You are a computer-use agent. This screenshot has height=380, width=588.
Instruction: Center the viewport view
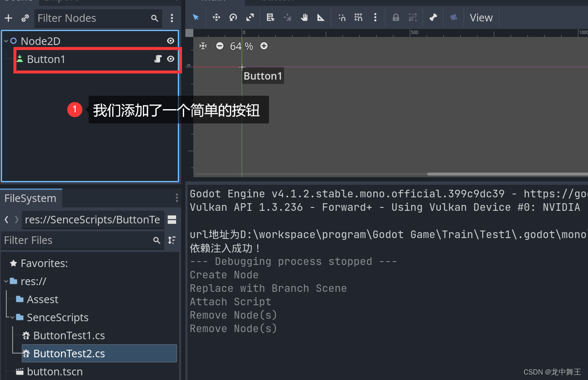203,46
